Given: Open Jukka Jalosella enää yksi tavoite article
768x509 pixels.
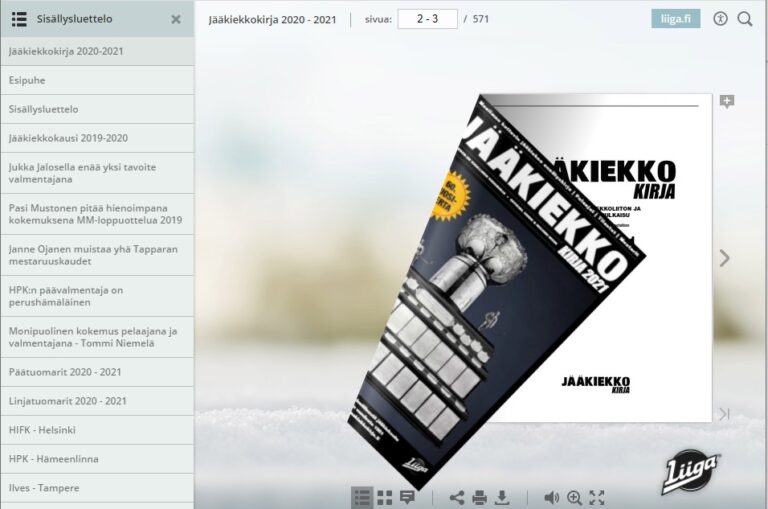Looking at the screenshot, I should [x=97, y=173].
